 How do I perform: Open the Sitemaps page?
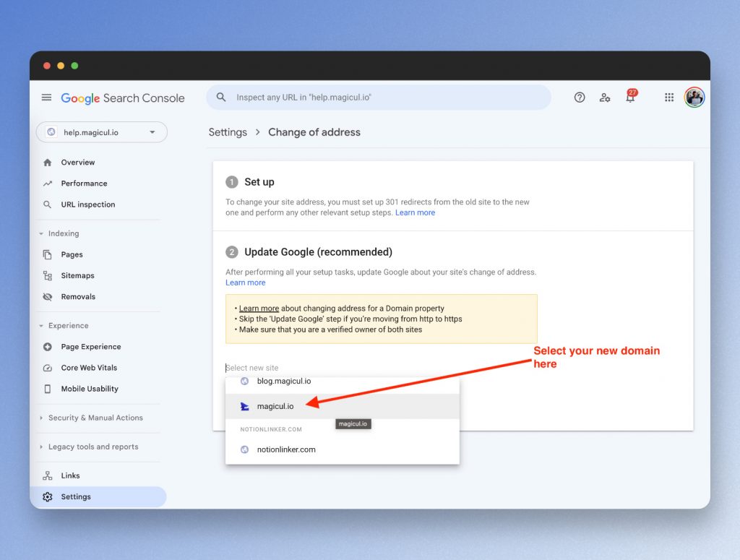[x=77, y=275]
